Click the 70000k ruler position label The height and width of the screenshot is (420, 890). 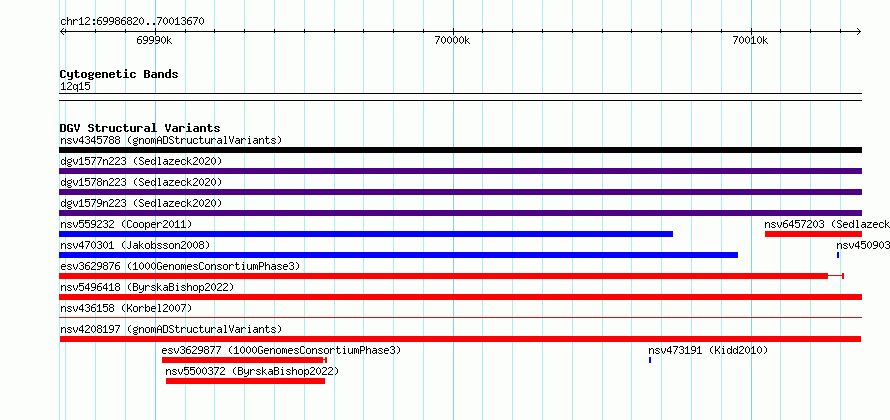[x=452, y=41]
